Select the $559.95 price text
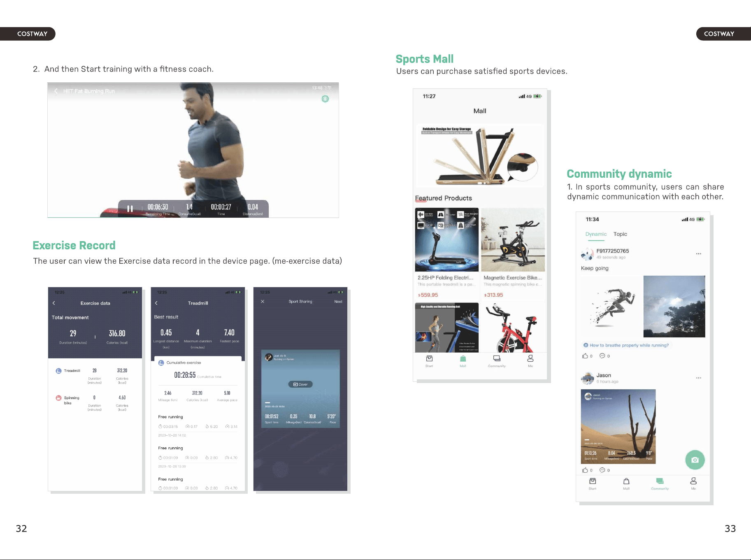This screenshot has width=751, height=560. [x=428, y=295]
